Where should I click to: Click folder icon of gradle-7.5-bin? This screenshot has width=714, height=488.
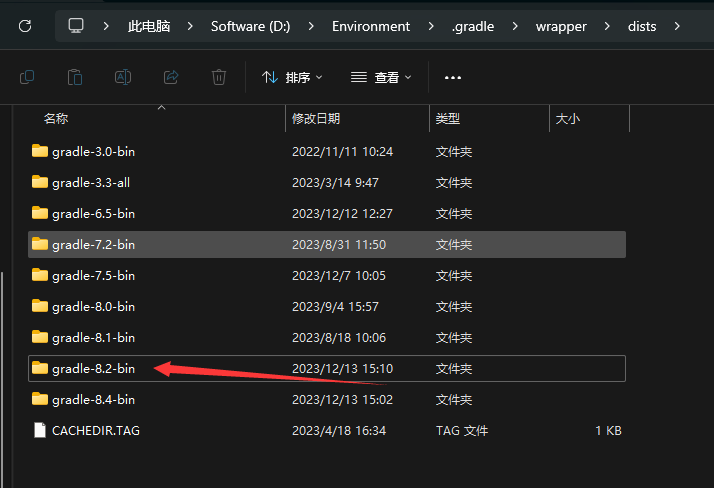pyautogui.click(x=40, y=274)
